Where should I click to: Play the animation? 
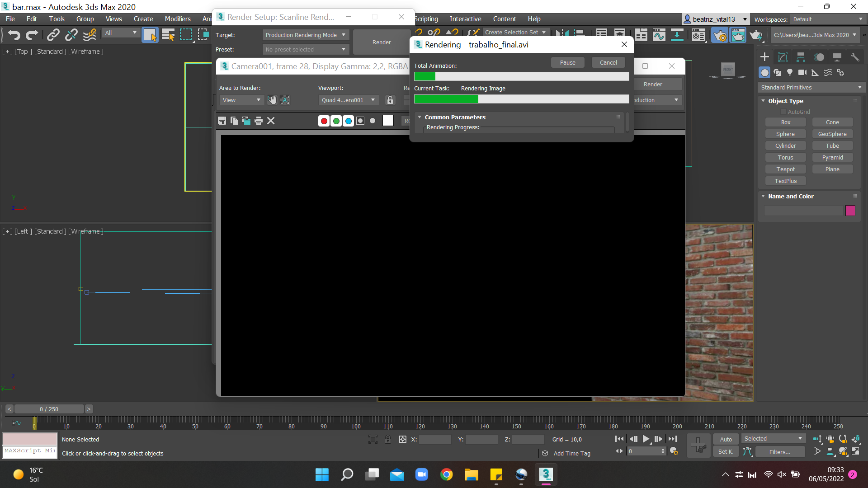click(646, 439)
